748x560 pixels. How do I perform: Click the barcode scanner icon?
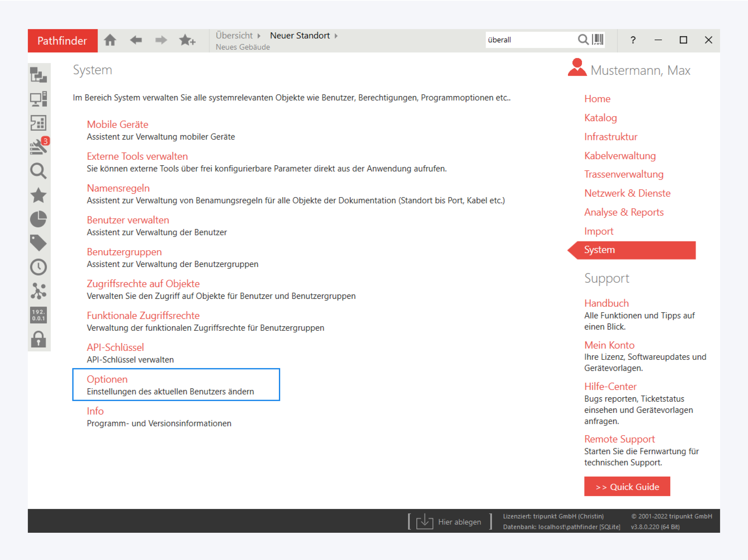click(x=597, y=40)
